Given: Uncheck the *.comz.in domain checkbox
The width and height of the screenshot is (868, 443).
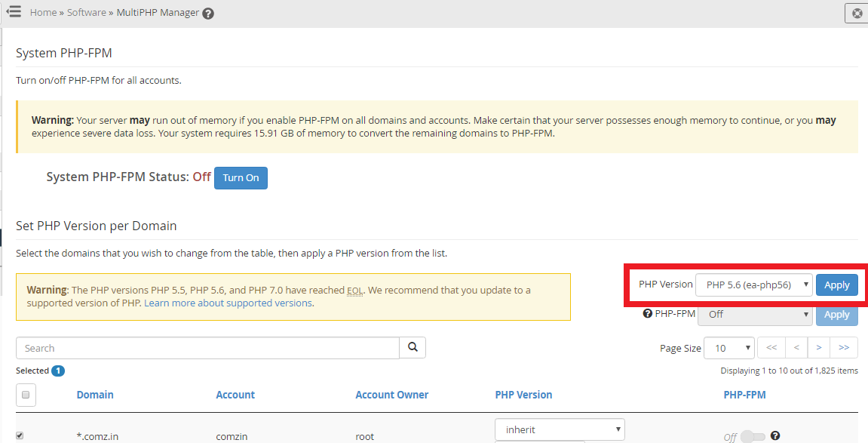Looking at the screenshot, I should pos(20,435).
